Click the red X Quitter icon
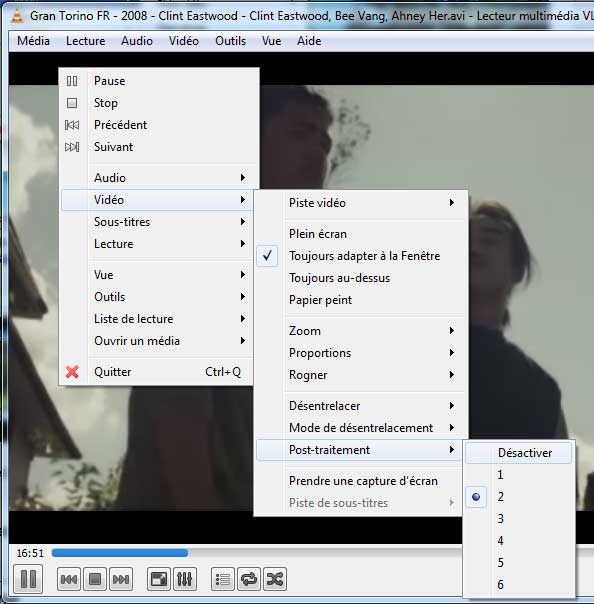The height and width of the screenshot is (604, 594). [72, 372]
